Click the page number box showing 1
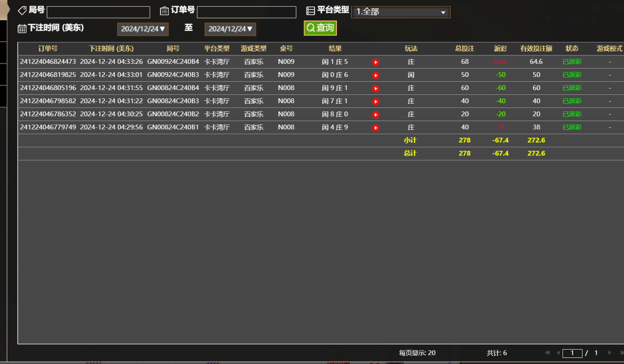This screenshot has width=624, height=364. [573, 353]
